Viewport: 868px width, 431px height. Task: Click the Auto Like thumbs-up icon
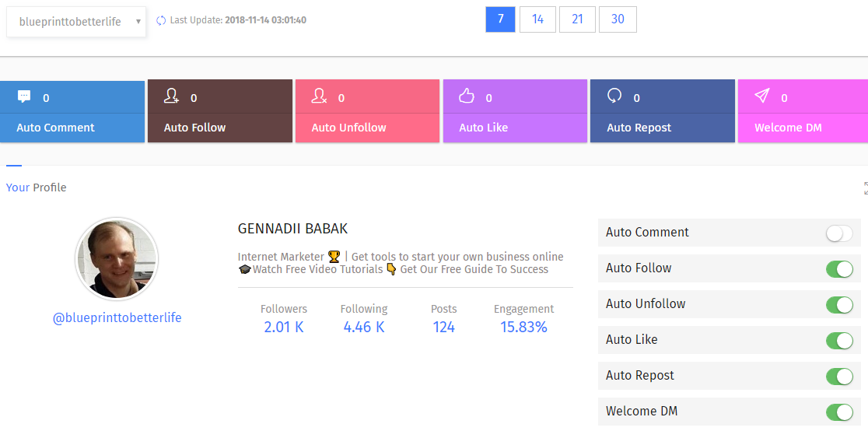(x=467, y=96)
